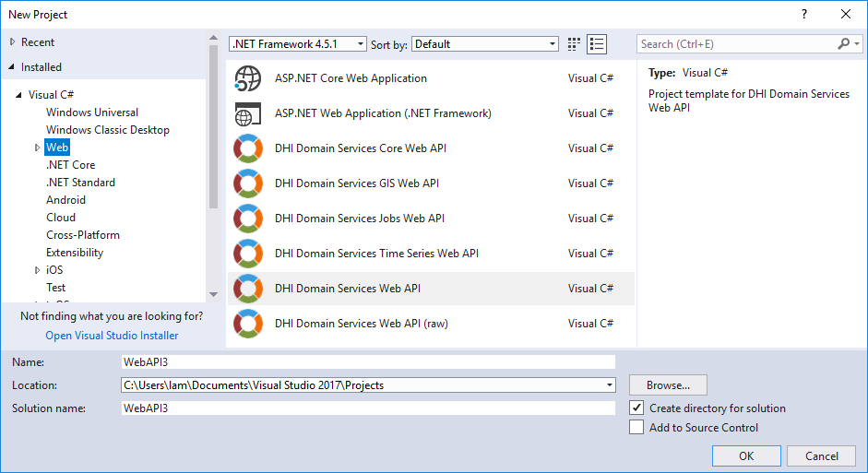Click the DHI Time Series Web API icon
The height and width of the screenshot is (473, 868).
pyautogui.click(x=248, y=254)
